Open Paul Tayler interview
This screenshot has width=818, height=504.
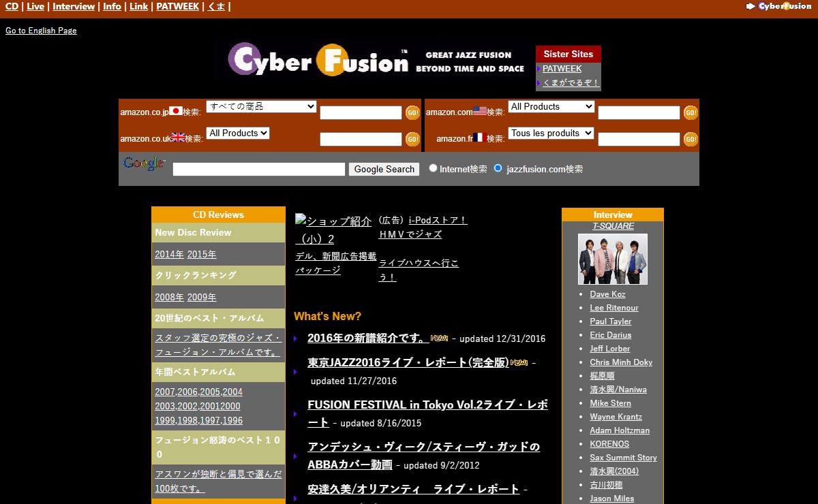point(611,321)
